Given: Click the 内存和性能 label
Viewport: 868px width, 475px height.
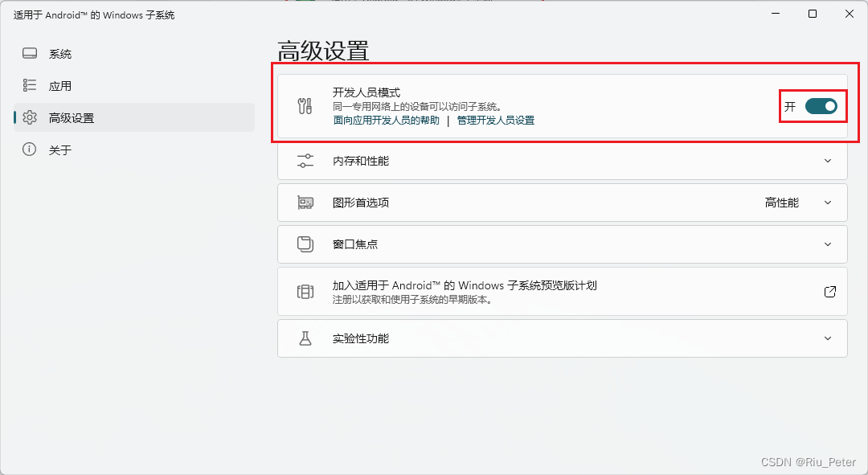Looking at the screenshot, I should tap(361, 161).
